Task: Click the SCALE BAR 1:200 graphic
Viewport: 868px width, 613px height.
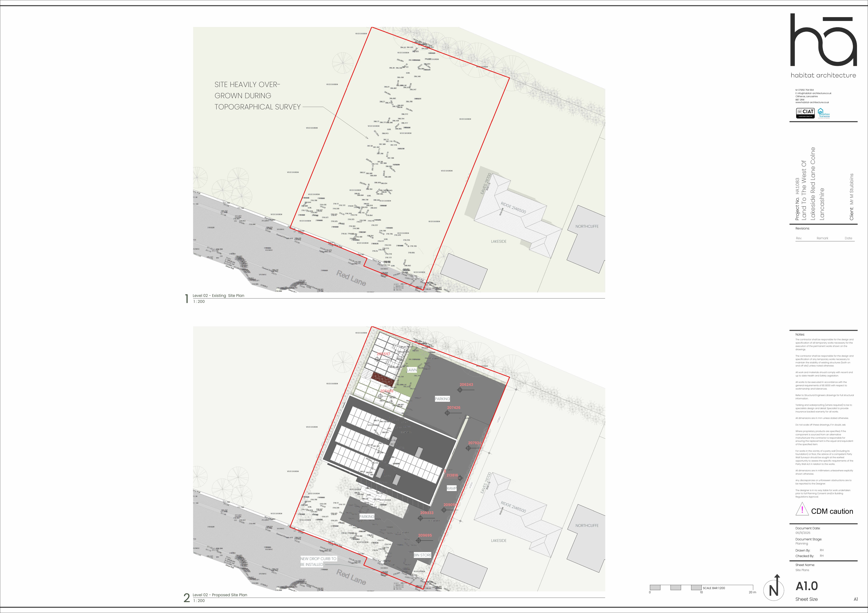Action: [x=701, y=588]
